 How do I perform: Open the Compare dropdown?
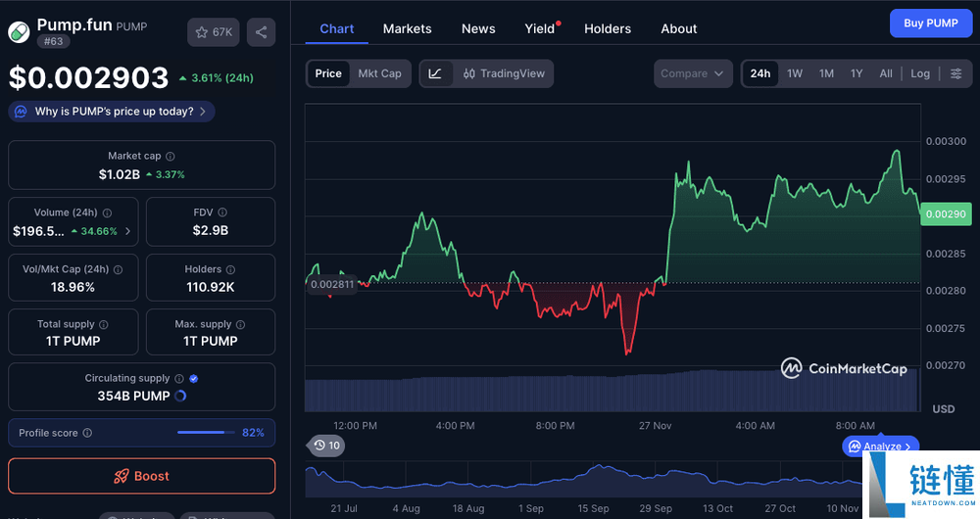pos(692,73)
